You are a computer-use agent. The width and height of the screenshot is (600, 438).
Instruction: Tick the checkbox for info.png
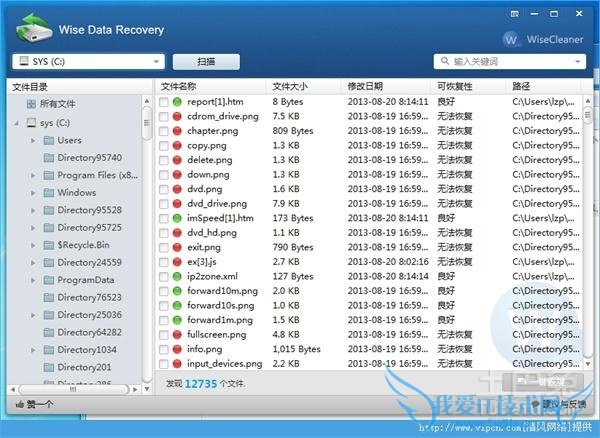pyautogui.click(x=163, y=349)
